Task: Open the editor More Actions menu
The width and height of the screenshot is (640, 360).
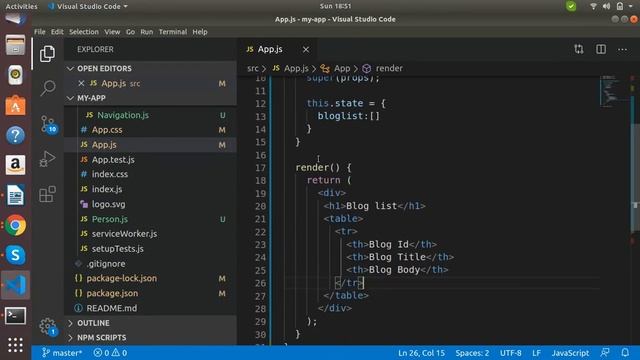Action: 622,49
